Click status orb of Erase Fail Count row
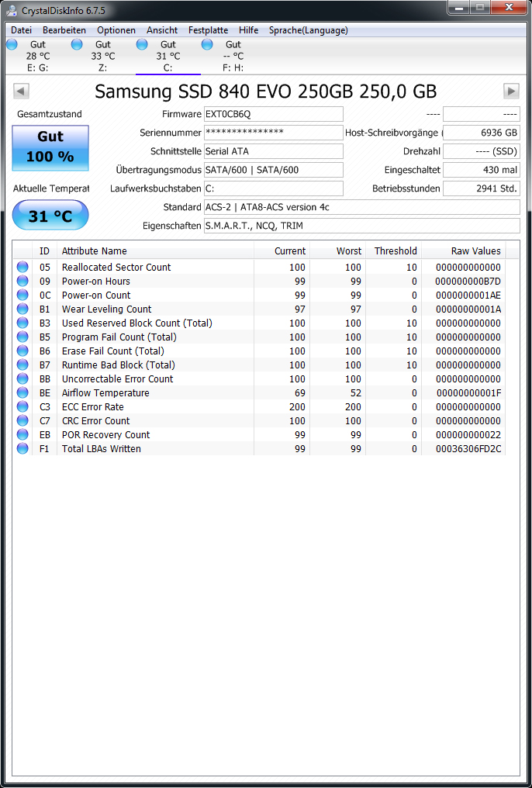This screenshot has height=788, width=532. [22, 351]
